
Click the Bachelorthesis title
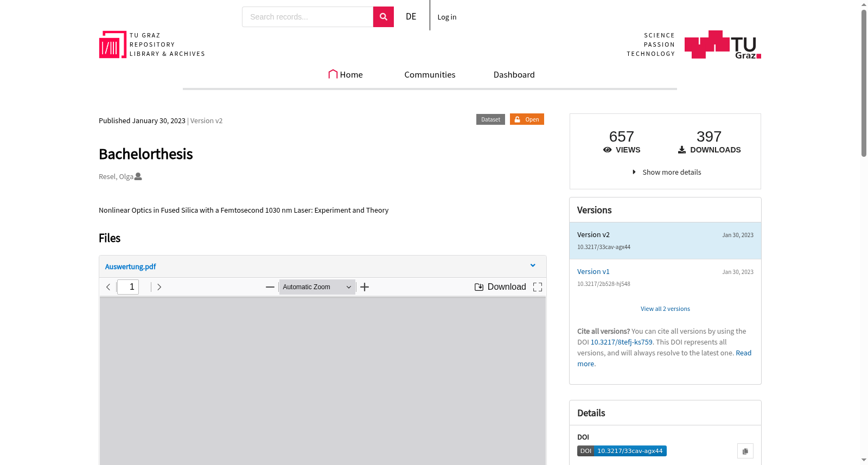145,154
